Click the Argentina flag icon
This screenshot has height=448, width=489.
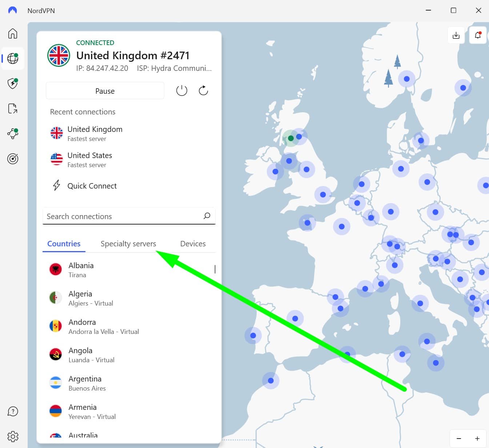(x=56, y=383)
